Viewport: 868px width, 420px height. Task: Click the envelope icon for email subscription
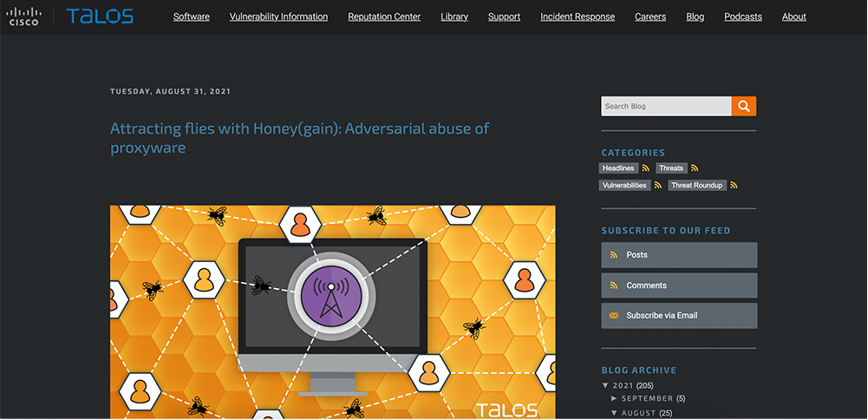tap(613, 315)
